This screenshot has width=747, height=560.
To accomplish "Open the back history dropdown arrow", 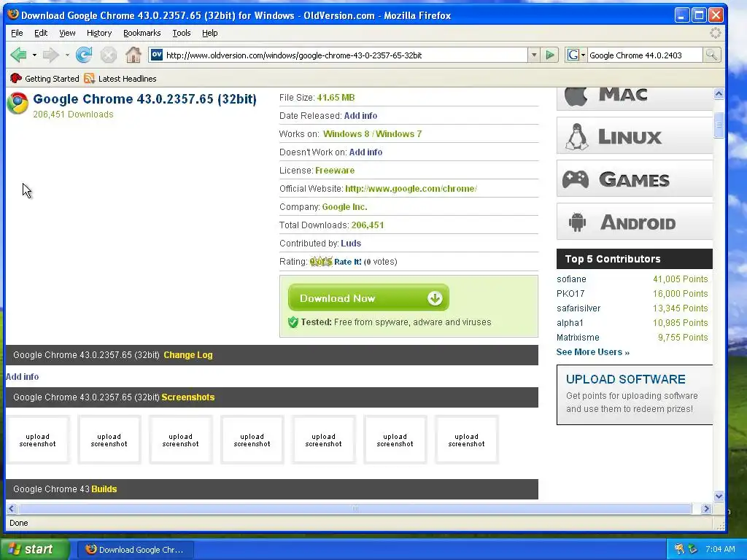I will click(34, 55).
